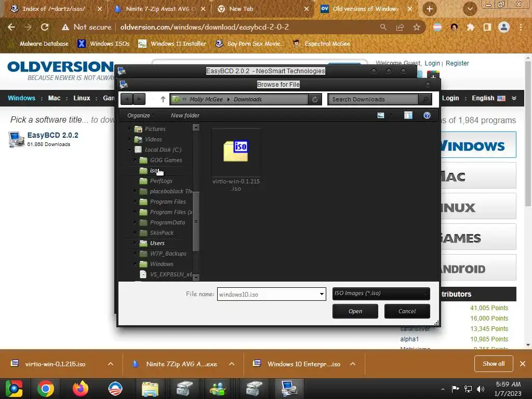
Task: Click the Register link on OldVersion page
Action: (457, 63)
